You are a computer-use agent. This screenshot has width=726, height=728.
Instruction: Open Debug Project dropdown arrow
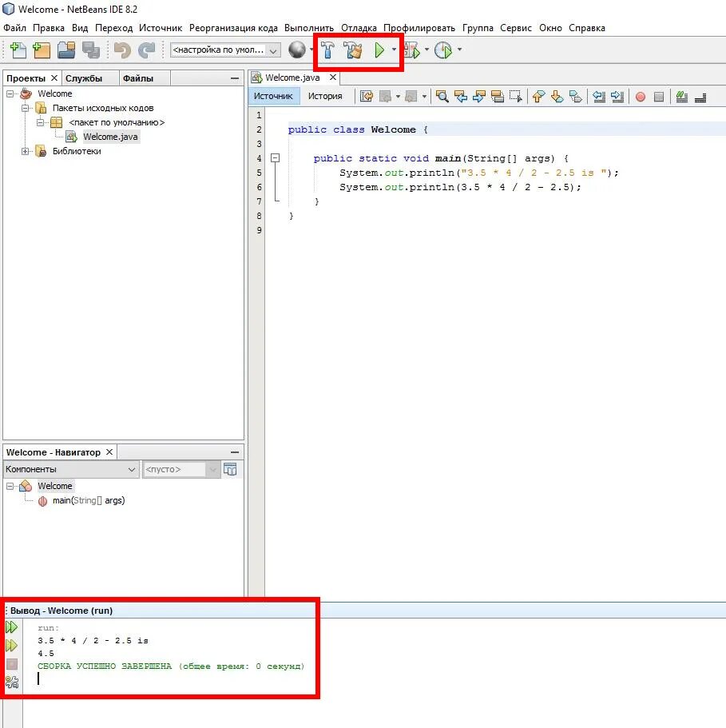[426, 50]
